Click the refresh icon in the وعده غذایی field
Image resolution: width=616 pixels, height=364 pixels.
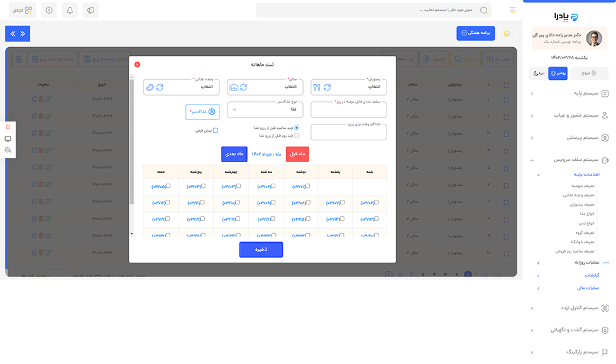(160, 87)
